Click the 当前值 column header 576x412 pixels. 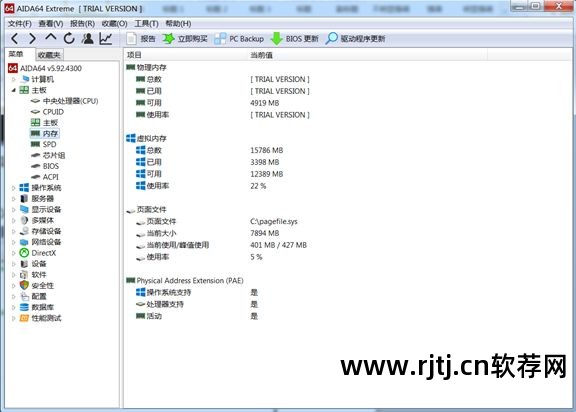point(261,55)
